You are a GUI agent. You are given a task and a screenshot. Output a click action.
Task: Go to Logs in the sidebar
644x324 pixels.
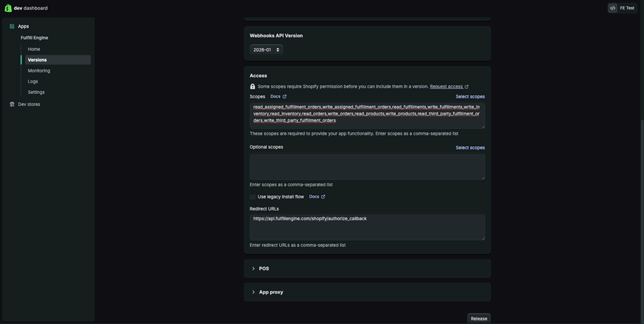[33, 81]
